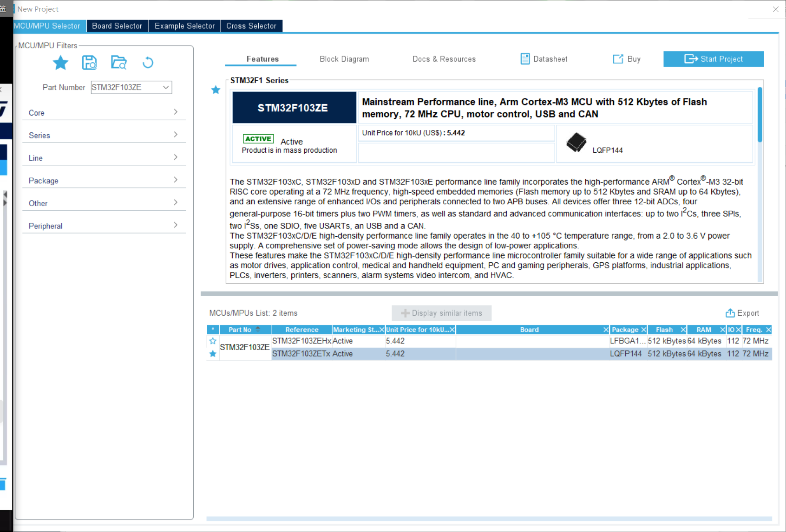Sort by Flash column header
The image size is (786, 532).
(664, 330)
